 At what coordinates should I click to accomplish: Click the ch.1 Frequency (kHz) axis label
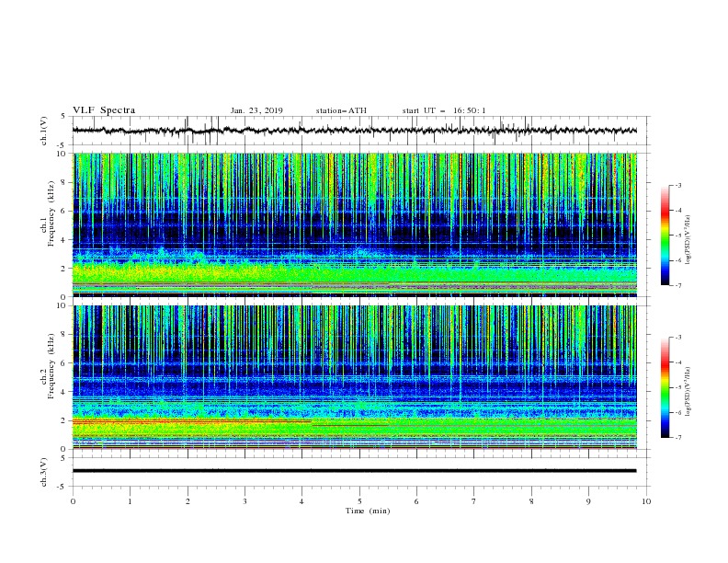point(48,213)
